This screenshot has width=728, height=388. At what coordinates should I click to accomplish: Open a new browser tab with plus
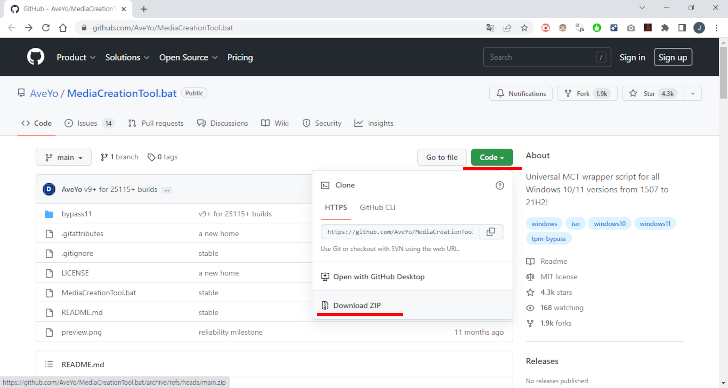point(144,9)
